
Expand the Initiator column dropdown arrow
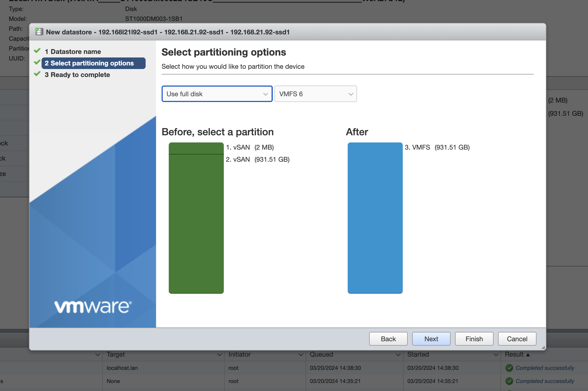tap(301, 355)
